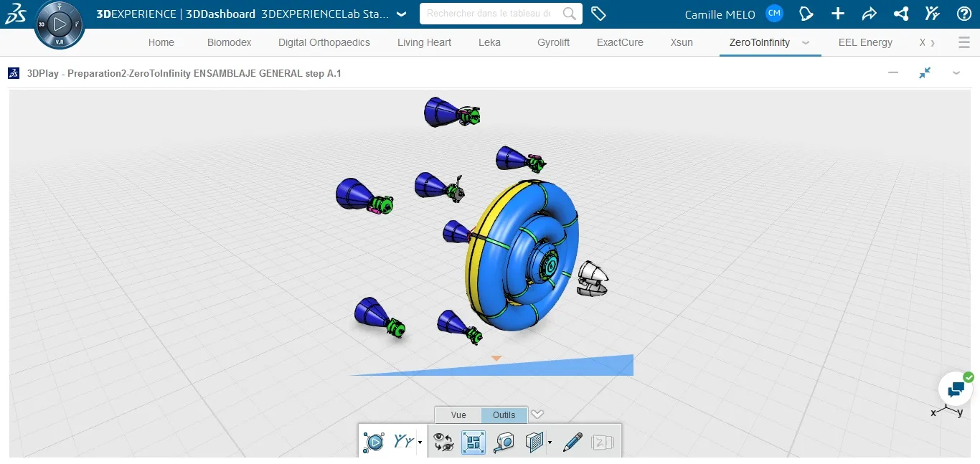Toggle the favorites heart next to Outils tab
980x464 pixels.
point(537,415)
